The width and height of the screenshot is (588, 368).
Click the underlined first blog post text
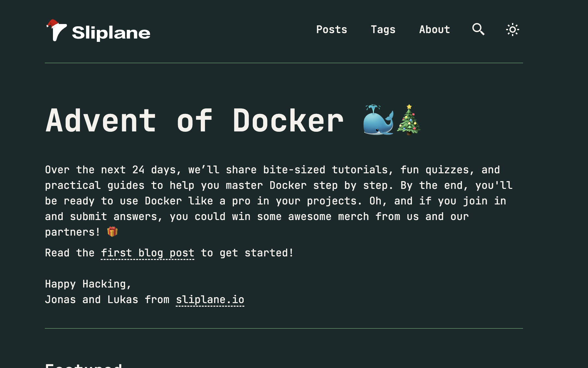pos(147,253)
